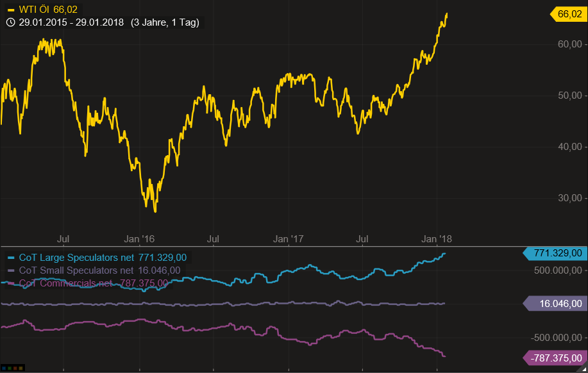Viewport: 588px width, 373px height.
Task: Click the grey 16.046,00 value tag
Action: (555, 303)
